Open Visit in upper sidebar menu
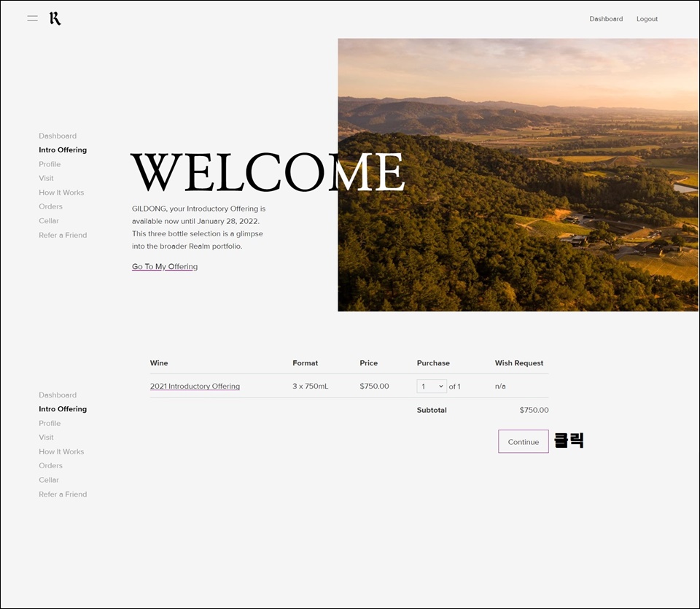Image resolution: width=700 pixels, height=609 pixels. (x=46, y=178)
